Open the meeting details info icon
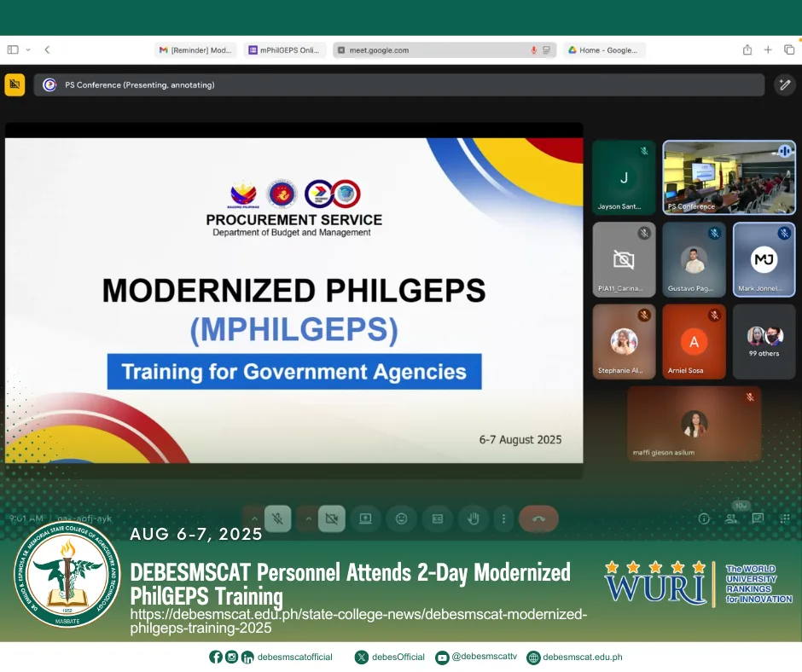The height and width of the screenshot is (672, 802). (x=704, y=518)
